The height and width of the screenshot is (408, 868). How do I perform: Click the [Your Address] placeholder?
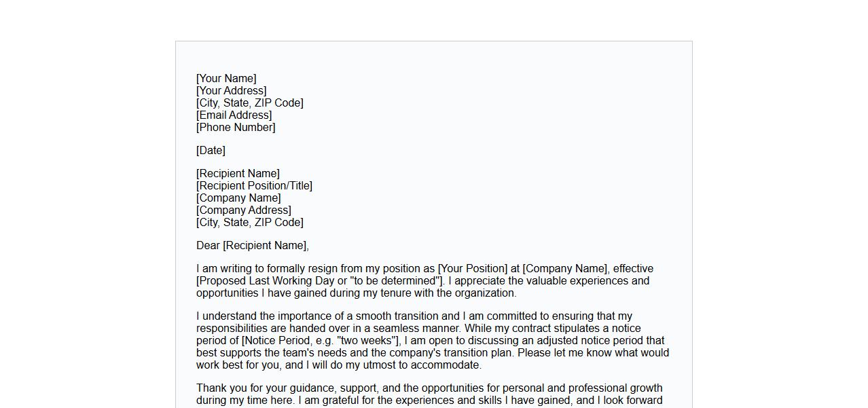(x=231, y=91)
